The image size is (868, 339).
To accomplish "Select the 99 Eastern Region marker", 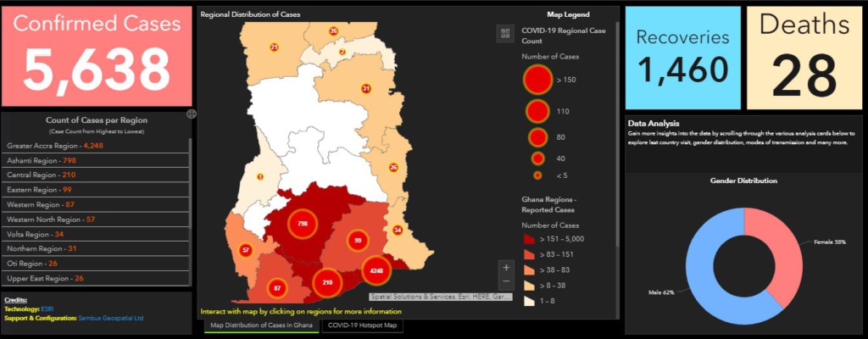I will click(358, 241).
